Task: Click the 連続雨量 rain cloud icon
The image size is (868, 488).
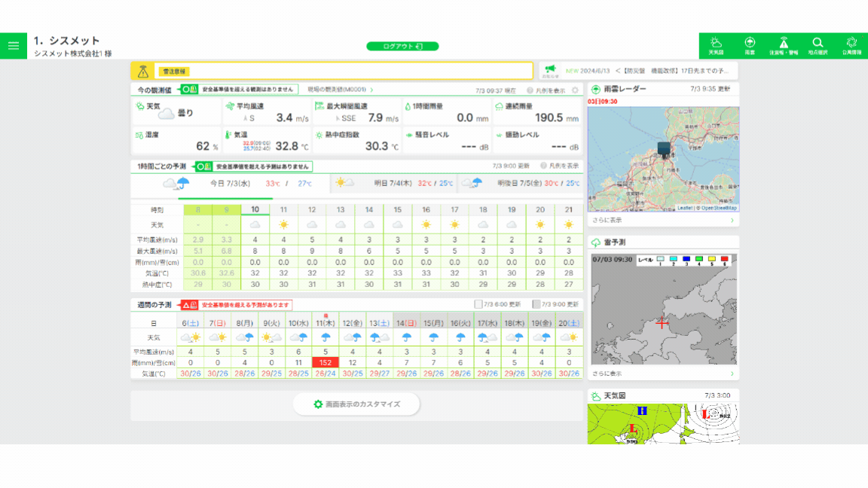Action: pyautogui.click(x=500, y=105)
